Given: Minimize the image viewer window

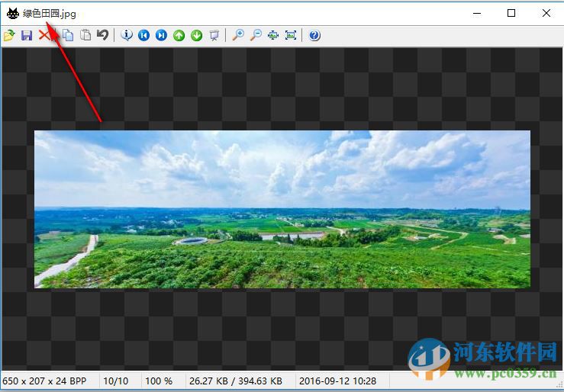Looking at the screenshot, I should [x=477, y=14].
